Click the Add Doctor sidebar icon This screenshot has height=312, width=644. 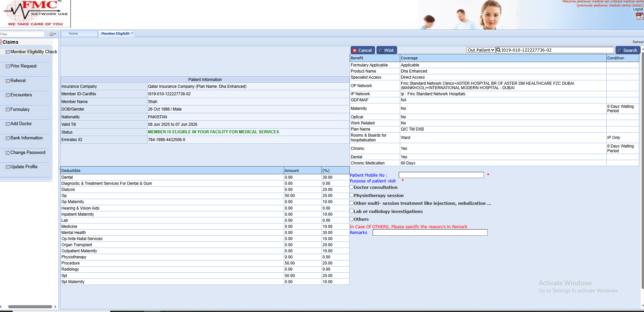pyautogui.click(x=7, y=124)
